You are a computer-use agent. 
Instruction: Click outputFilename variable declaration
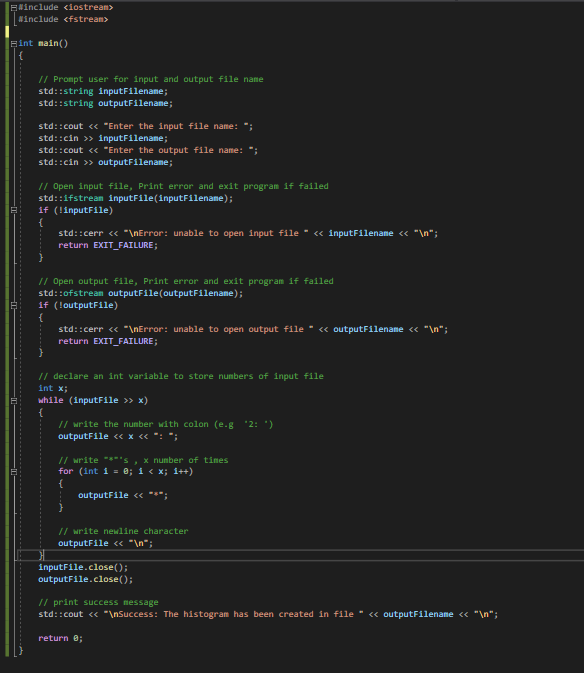(x=135, y=103)
